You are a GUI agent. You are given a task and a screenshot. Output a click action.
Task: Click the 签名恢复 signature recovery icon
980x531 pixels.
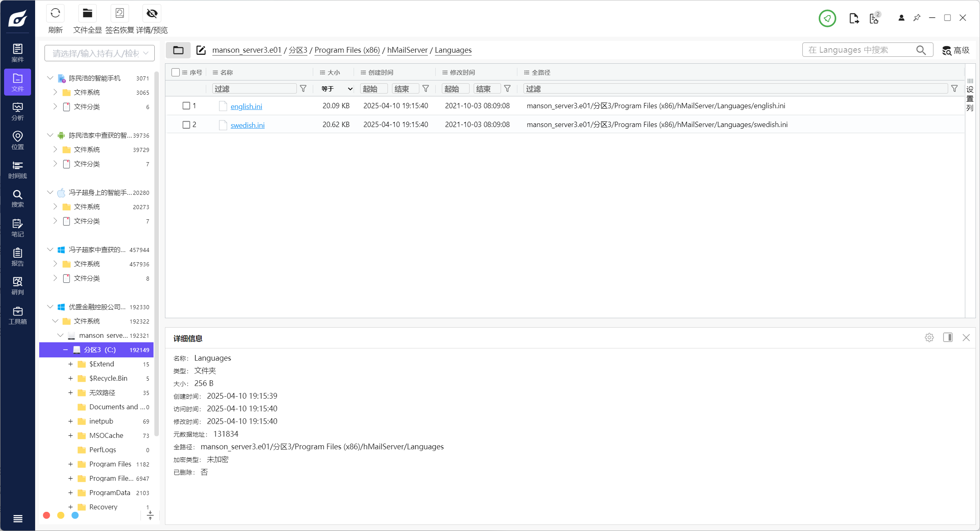[x=120, y=14]
